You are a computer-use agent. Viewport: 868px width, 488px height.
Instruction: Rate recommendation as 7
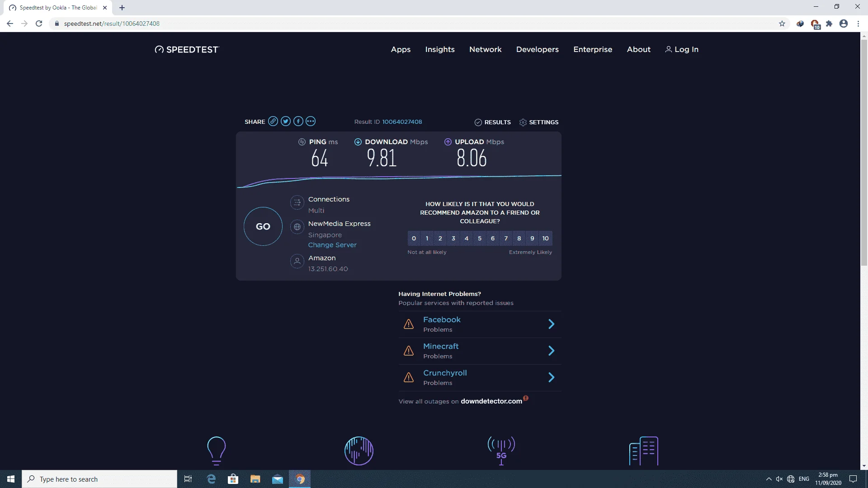point(506,239)
